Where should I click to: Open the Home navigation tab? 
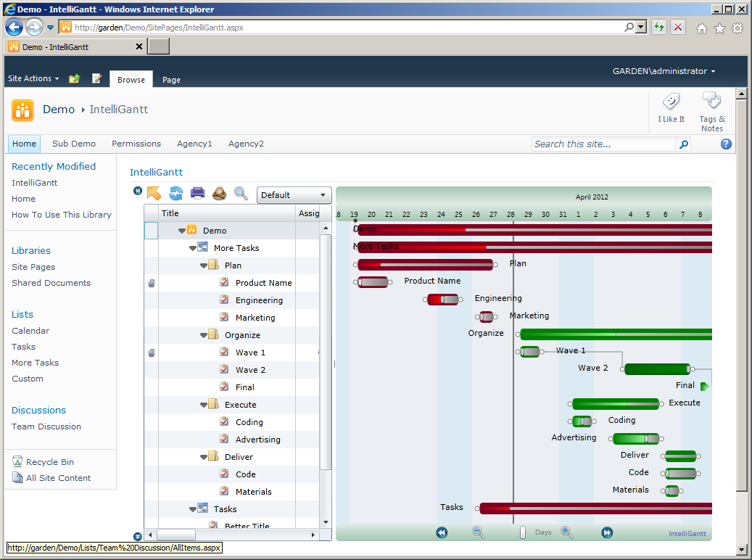[x=24, y=144]
